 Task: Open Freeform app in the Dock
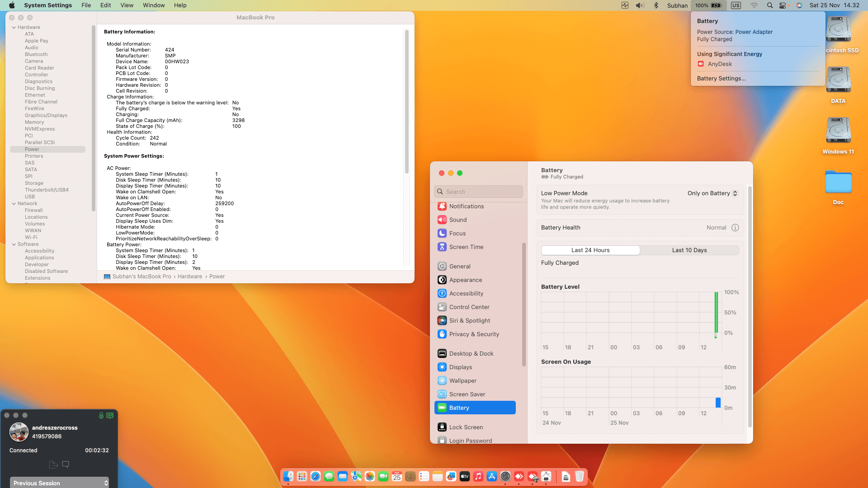click(x=451, y=476)
